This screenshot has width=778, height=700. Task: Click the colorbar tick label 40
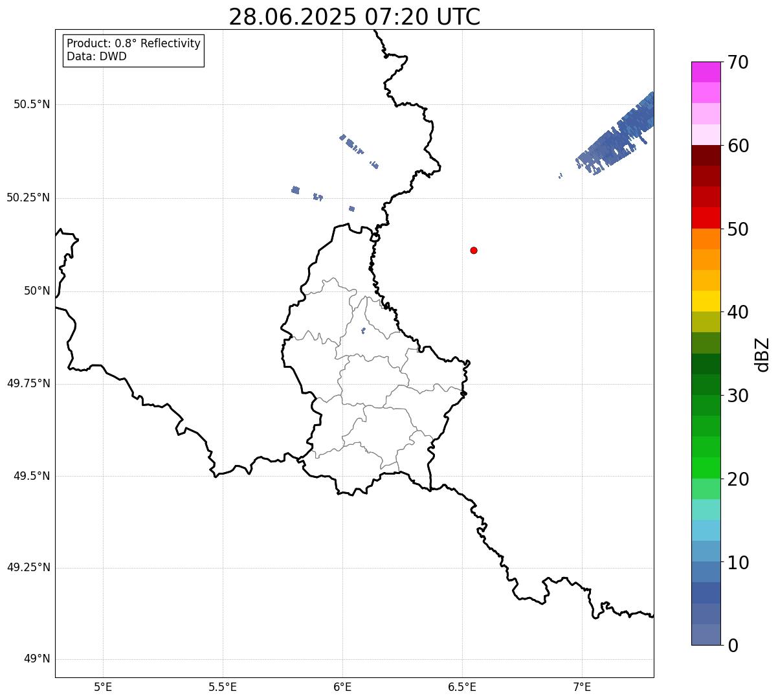click(x=738, y=312)
